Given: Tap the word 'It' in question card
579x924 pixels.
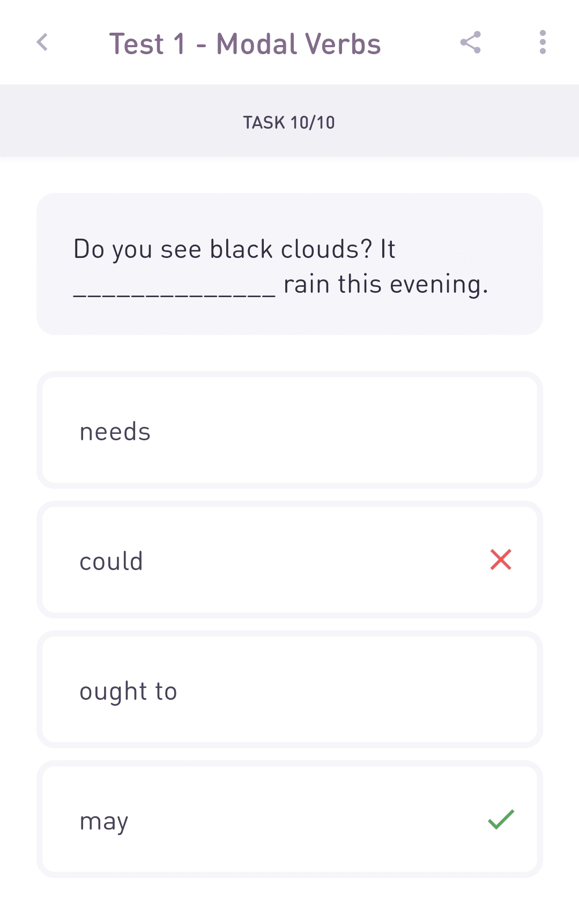Looking at the screenshot, I should pyautogui.click(x=388, y=249).
